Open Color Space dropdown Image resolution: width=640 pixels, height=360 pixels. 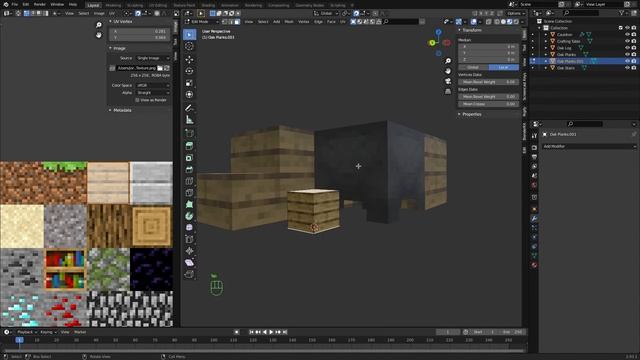(x=153, y=85)
